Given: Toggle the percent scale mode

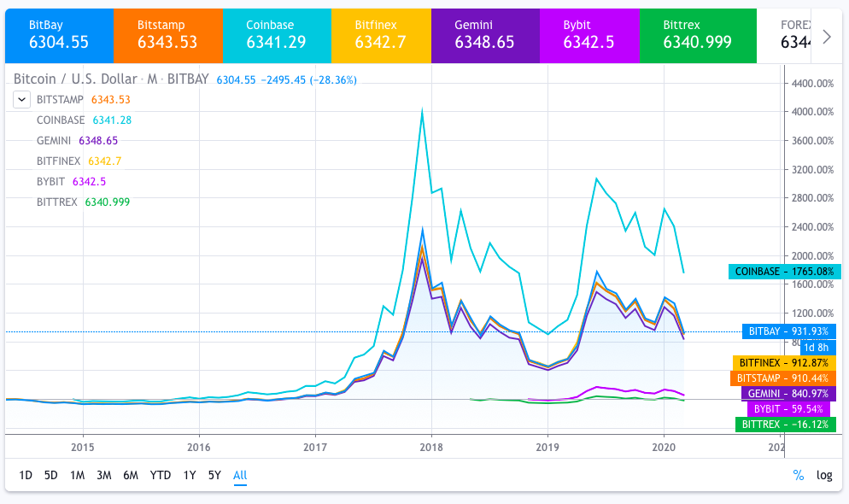Looking at the screenshot, I should coord(798,475).
